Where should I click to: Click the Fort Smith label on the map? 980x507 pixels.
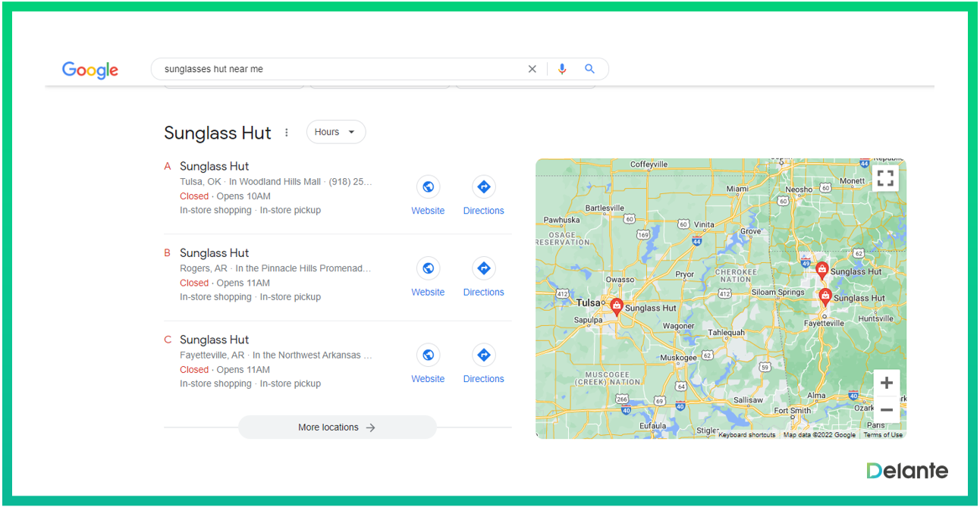click(792, 411)
